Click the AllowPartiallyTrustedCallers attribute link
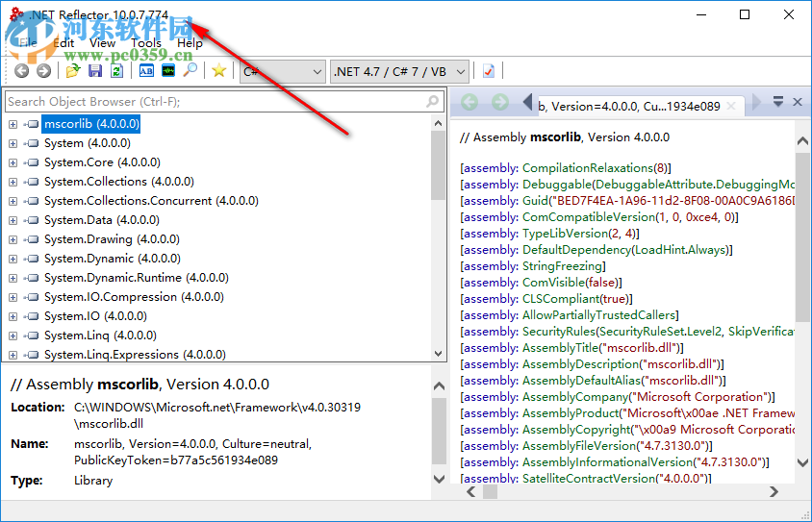 (599, 315)
